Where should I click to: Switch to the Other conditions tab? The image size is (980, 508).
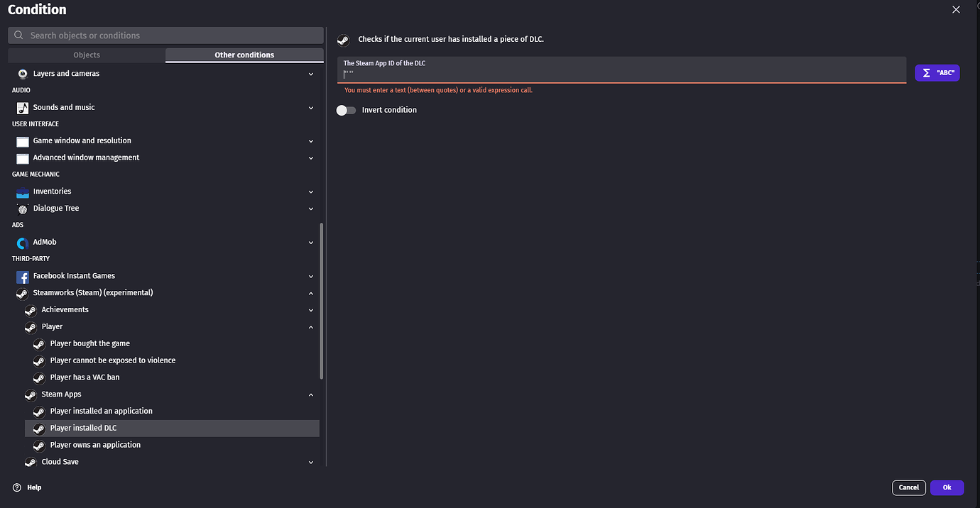(x=244, y=55)
